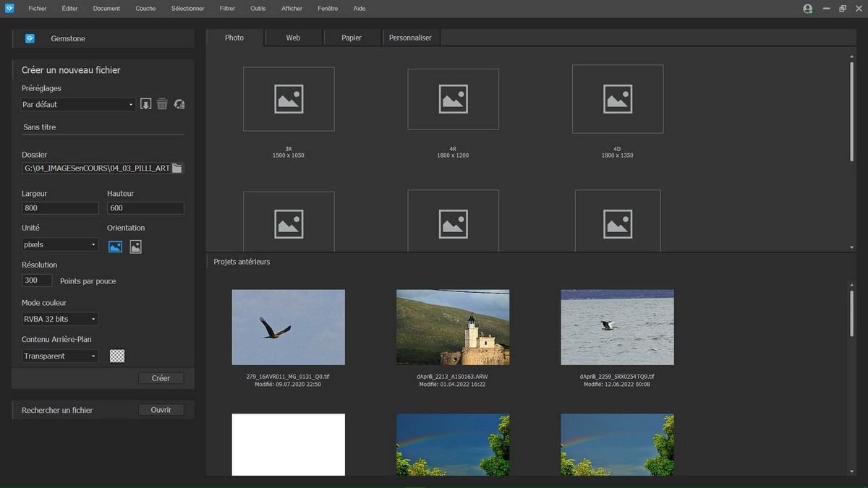Delete the preset with trash icon
The height and width of the screenshot is (488, 868).
click(162, 104)
